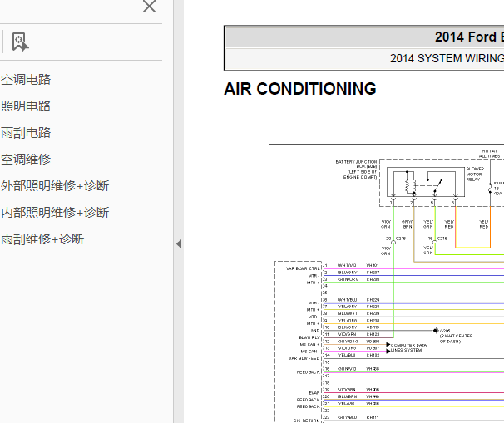Click the SIG RETURN pin label
This screenshot has width=504, height=423.
pos(307,421)
